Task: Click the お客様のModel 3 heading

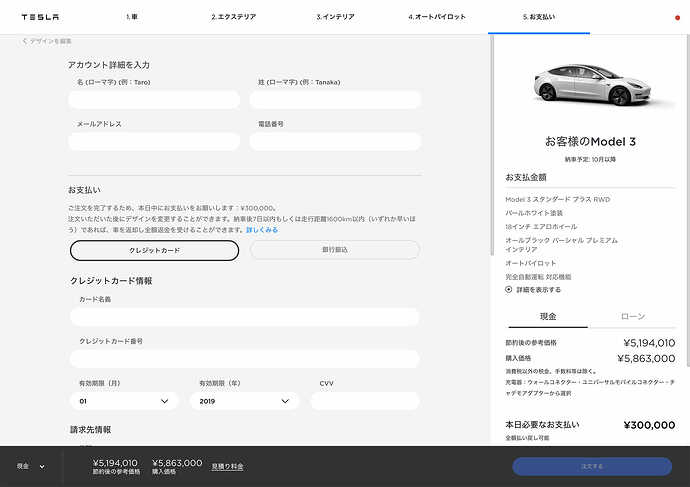Action: tap(590, 142)
